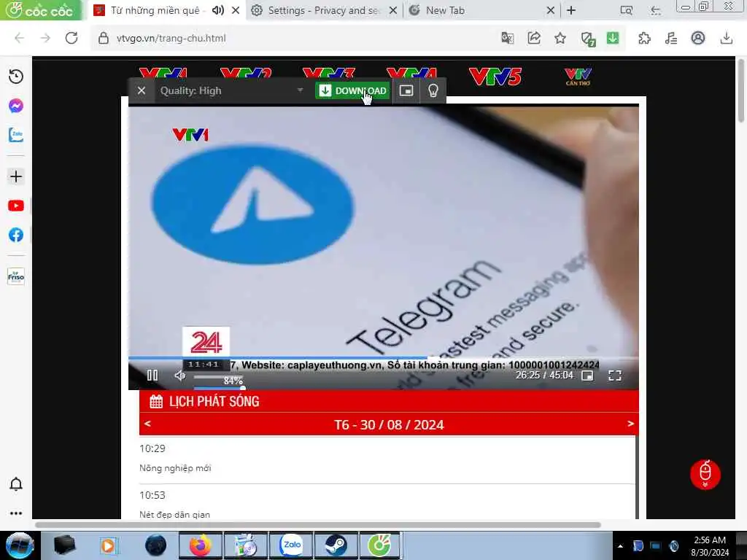
Task: Open Facebook in the sidebar
Action: [x=16, y=235]
